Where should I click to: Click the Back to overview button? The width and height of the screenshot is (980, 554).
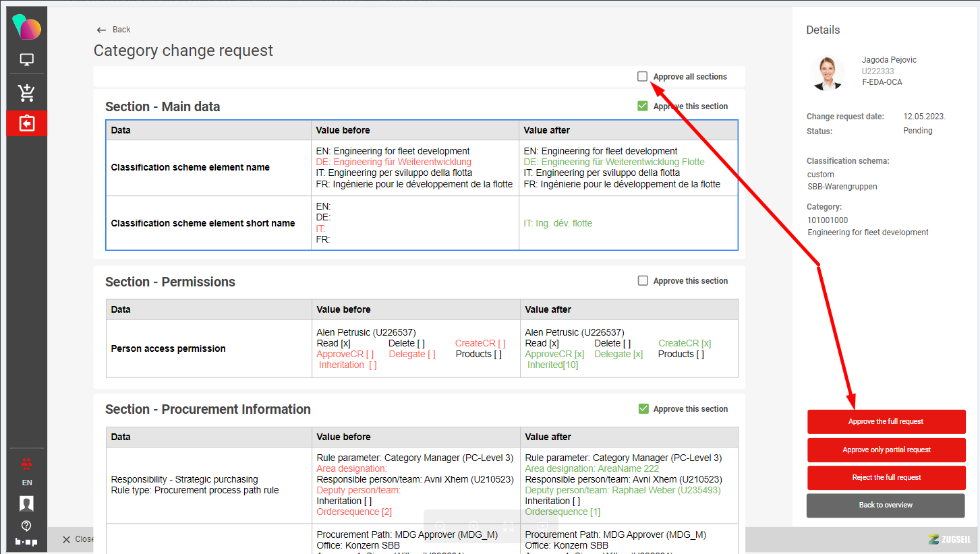click(886, 505)
